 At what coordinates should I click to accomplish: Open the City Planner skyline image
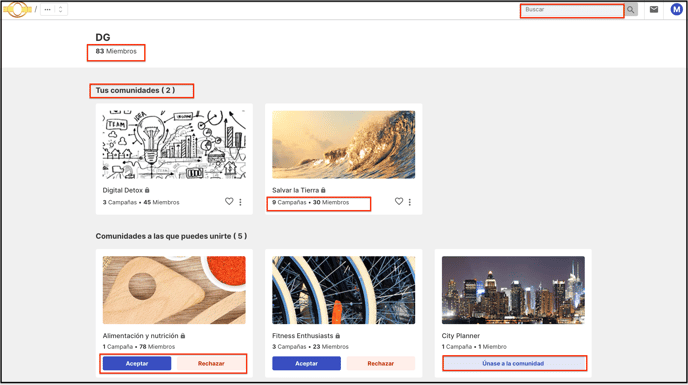[513, 290]
